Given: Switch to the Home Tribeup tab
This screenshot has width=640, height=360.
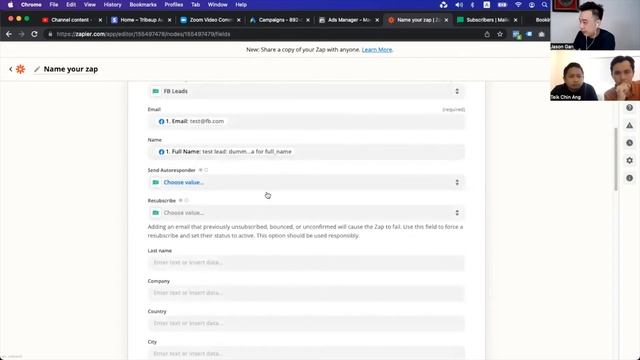Looking at the screenshot, I should pyautogui.click(x=141, y=20).
